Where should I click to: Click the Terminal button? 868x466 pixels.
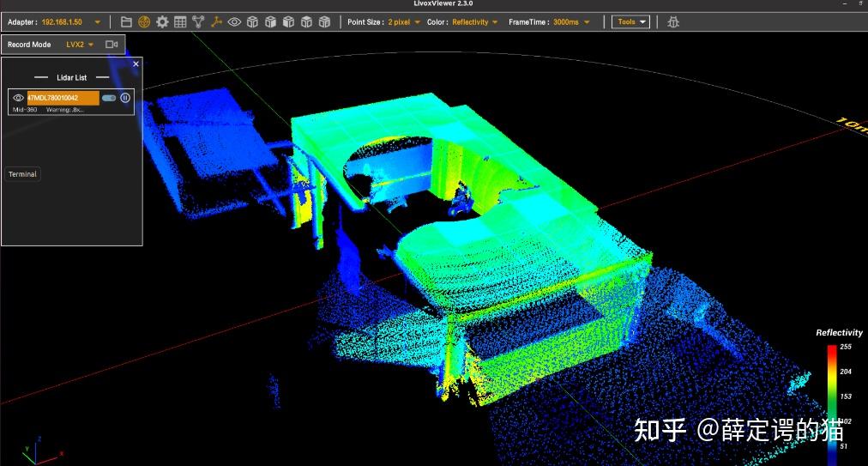pos(22,174)
